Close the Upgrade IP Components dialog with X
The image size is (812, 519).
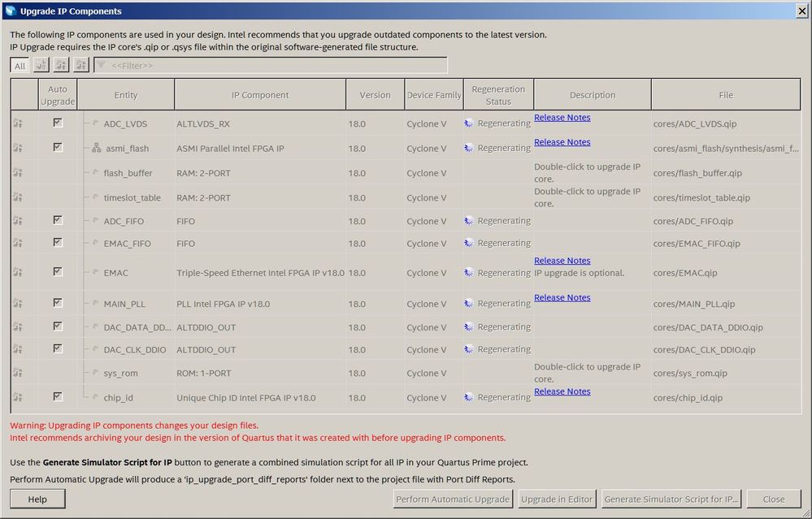(x=801, y=11)
